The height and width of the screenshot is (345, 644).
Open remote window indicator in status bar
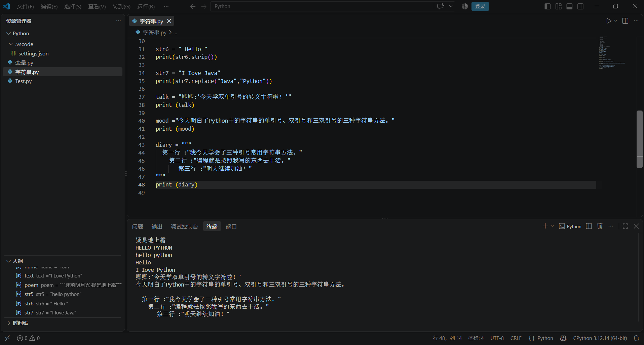(x=7, y=338)
